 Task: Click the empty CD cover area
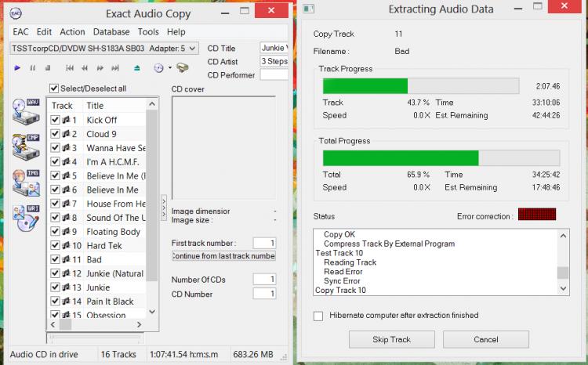tap(224, 148)
